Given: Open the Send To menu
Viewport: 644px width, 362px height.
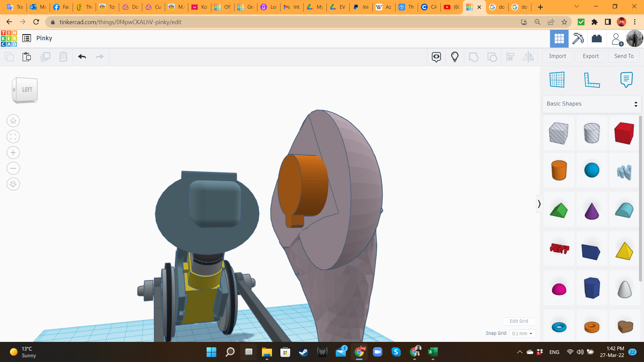Looking at the screenshot, I should [624, 56].
